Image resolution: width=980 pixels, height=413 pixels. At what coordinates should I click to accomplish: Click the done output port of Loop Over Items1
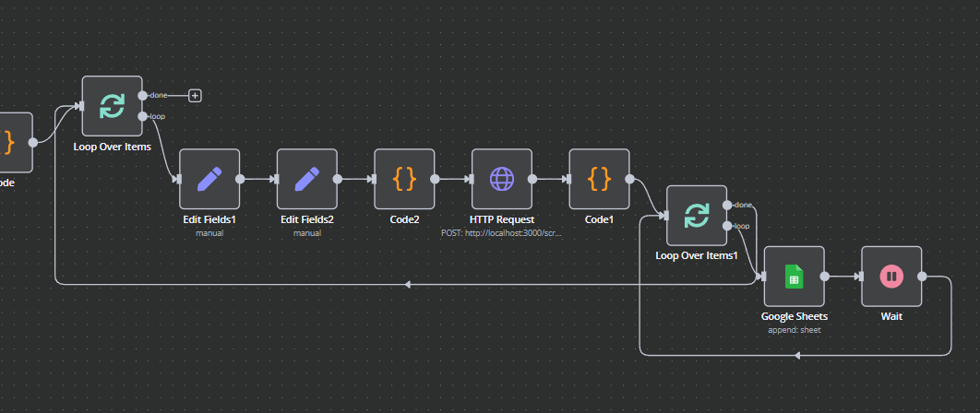tap(727, 205)
